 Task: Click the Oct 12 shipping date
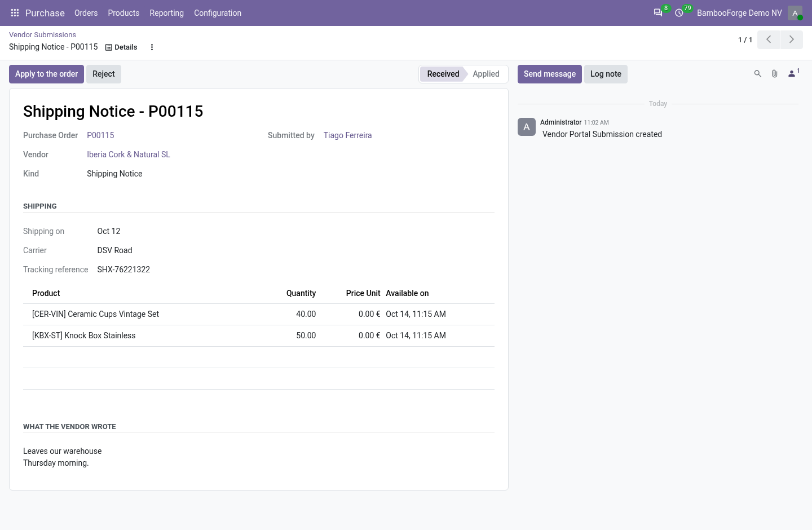[x=109, y=231]
